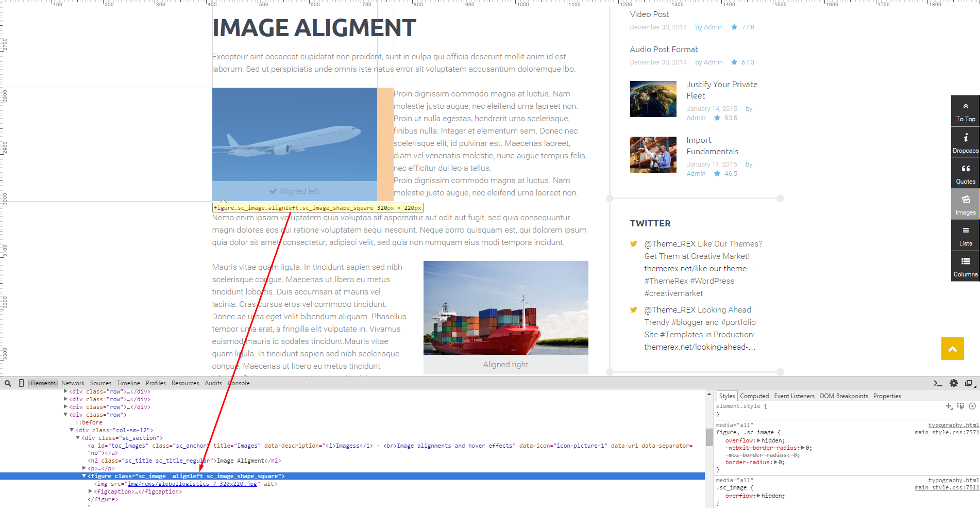
Task: Click the cargo ship image thumbnail
Action: click(506, 308)
